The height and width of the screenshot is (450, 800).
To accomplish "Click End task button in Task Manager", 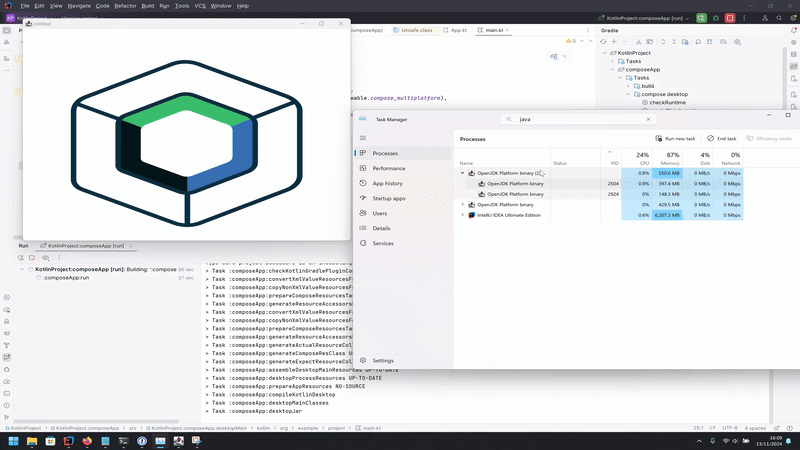I will click(722, 138).
